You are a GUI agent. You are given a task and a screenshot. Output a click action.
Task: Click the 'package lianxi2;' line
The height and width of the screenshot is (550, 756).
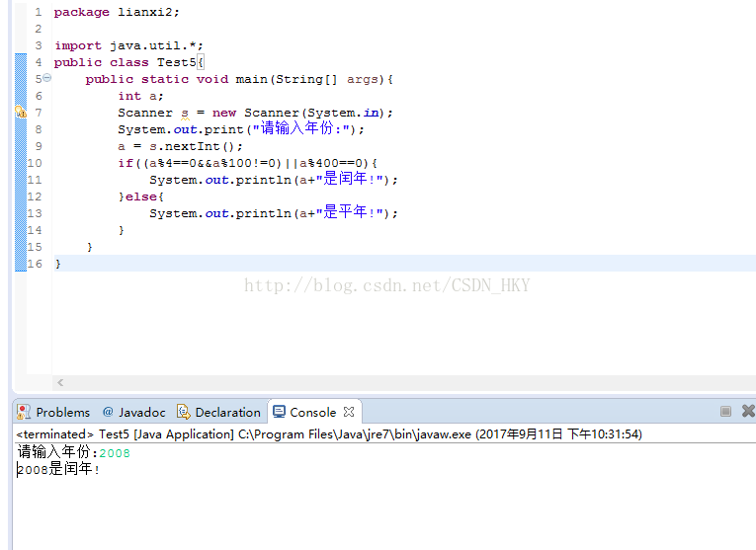tap(117, 12)
